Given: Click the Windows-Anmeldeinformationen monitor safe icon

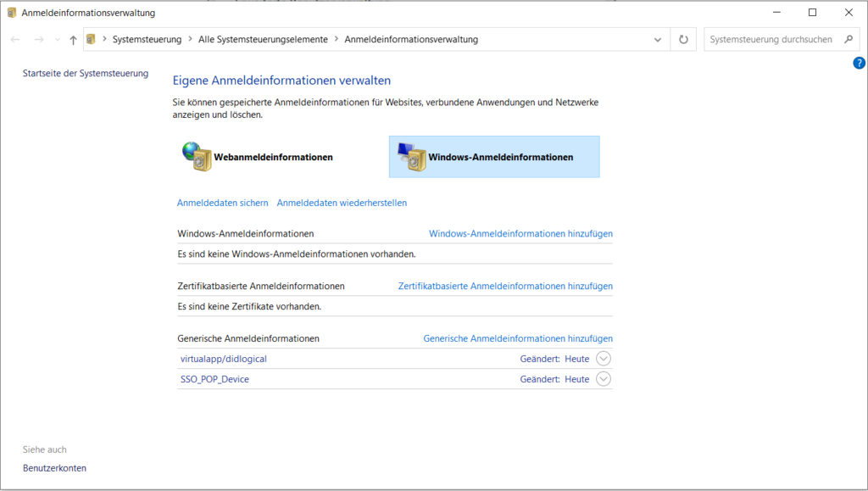Looking at the screenshot, I should pyautogui.click(x=412, y=157).
